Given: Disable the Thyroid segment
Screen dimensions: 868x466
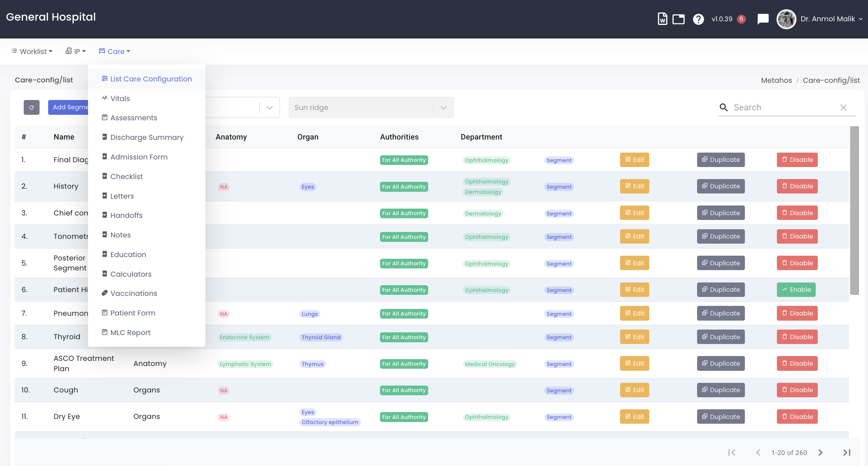Looking at the screenshot, I should (x=797, y=337).
